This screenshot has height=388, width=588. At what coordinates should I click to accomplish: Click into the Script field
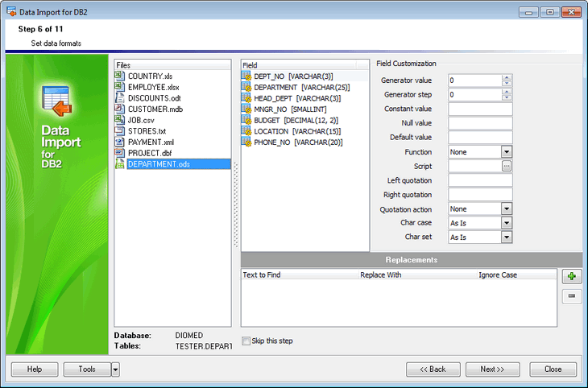point(474,166)
